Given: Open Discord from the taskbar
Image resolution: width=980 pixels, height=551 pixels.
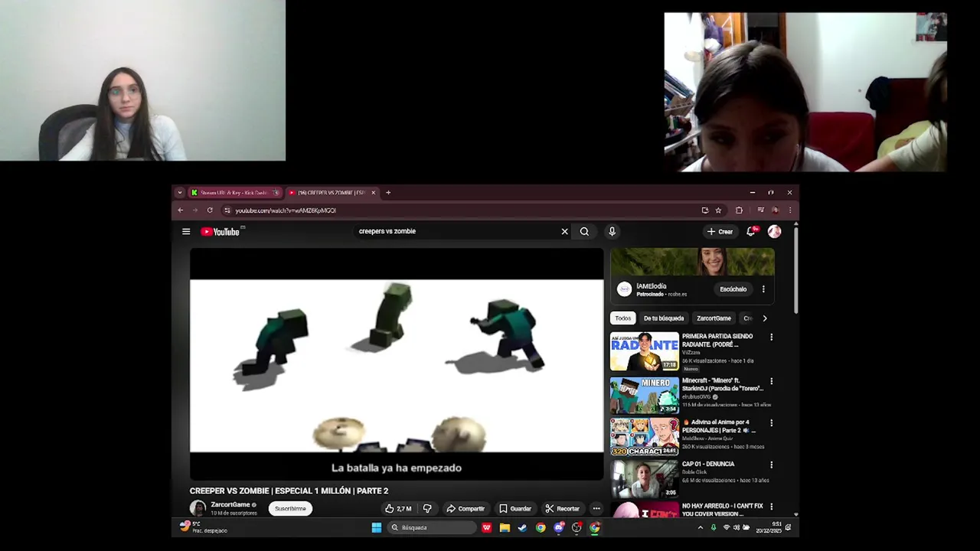Looking at the screenshot, I should click(559, 527).
